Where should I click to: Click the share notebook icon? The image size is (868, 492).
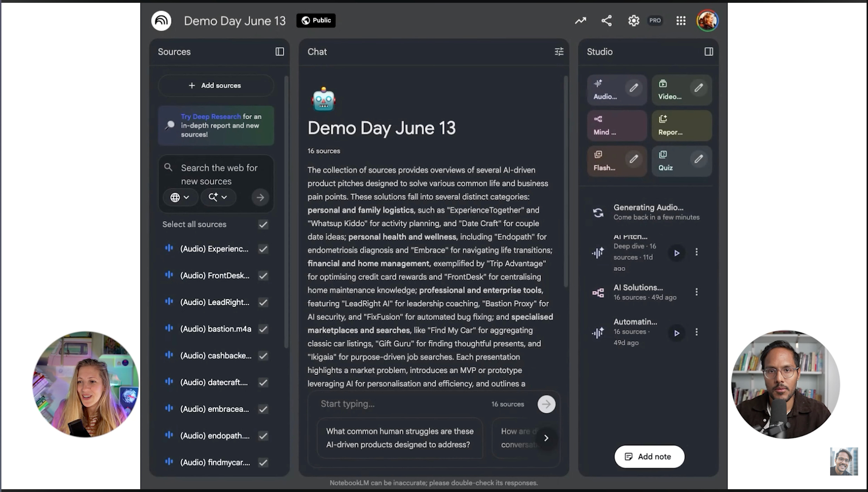click(606, 21)
